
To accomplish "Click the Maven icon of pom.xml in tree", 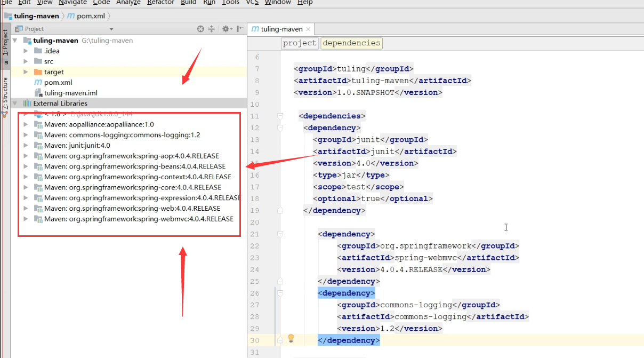I will (38, 82).
